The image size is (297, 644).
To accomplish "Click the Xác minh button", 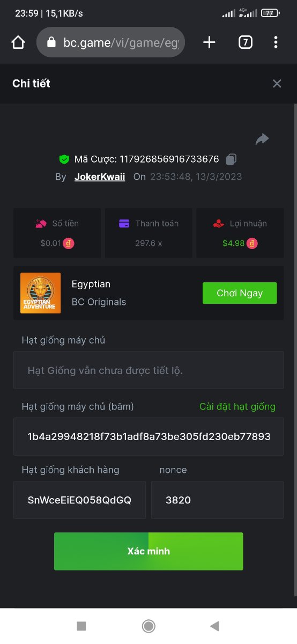I will click(x=148, y=551).
